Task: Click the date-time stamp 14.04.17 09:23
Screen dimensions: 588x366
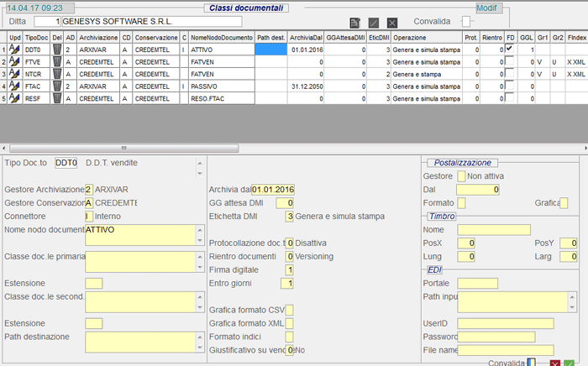Action: (x=40, y=8)
